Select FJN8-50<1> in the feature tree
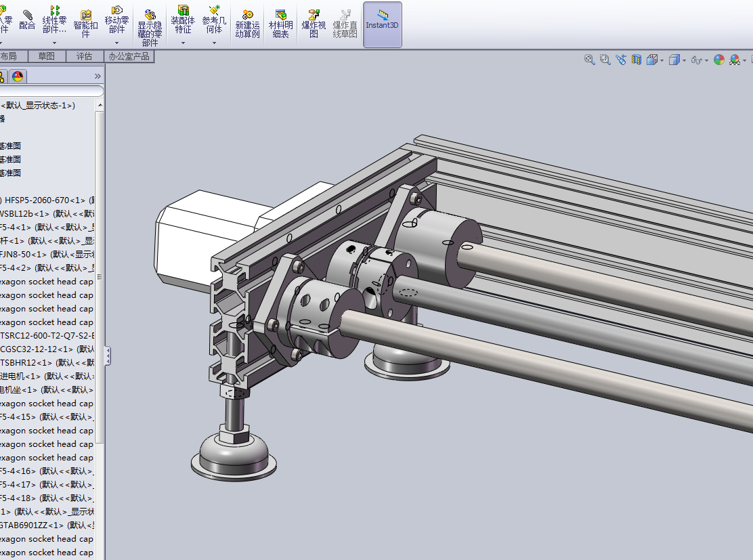753x560 pixels. coord(47,254)
